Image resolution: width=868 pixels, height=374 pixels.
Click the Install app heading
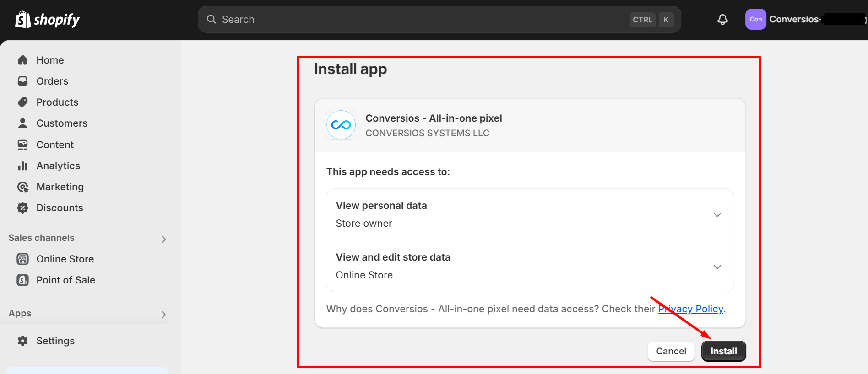click(x=350, y=69)
